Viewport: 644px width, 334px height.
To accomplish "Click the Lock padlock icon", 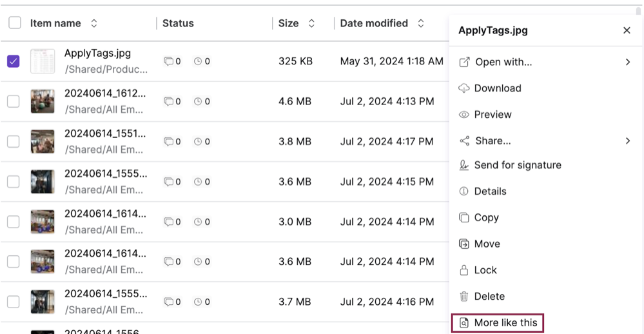I will pyautogui.click(x=463, y=270).
